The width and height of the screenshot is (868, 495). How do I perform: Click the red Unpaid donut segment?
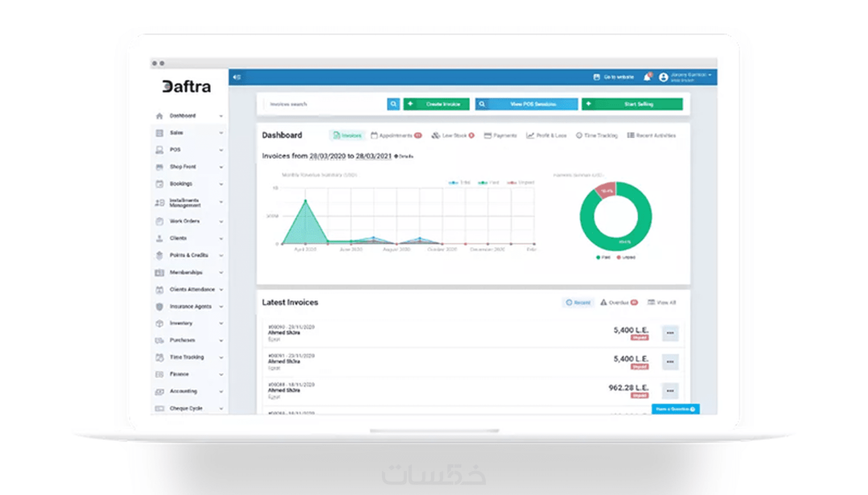608,190
